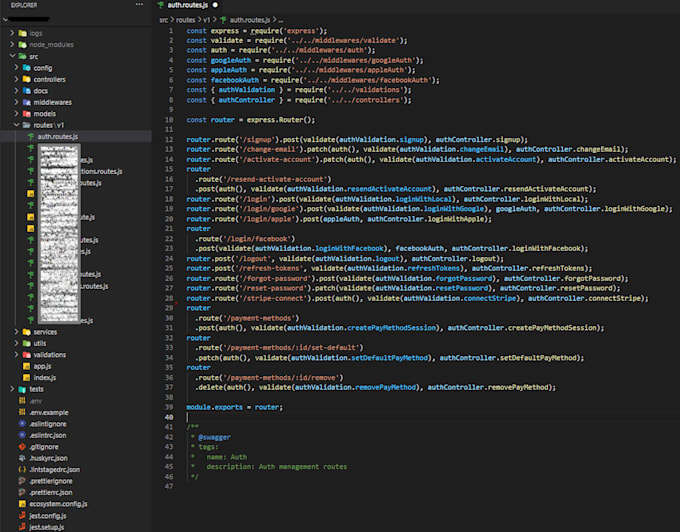Click line number 39 in gutter
This screenshot has width=680, height=532.
pyautogui.click(x=169, y=407)
